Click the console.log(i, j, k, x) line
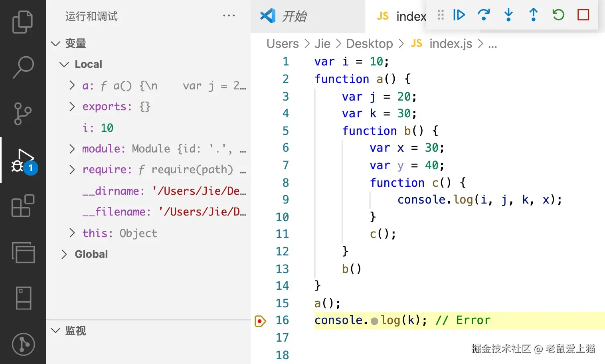 (480, 200)
